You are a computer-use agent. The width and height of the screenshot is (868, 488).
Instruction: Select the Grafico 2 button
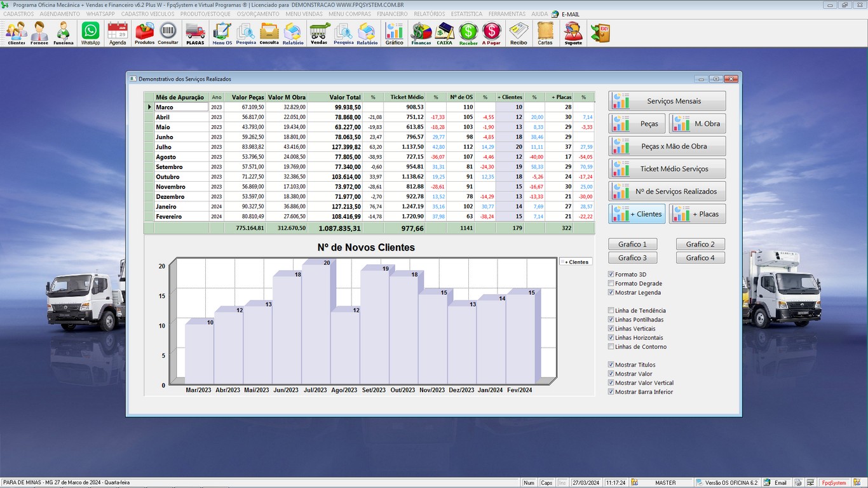700,245
